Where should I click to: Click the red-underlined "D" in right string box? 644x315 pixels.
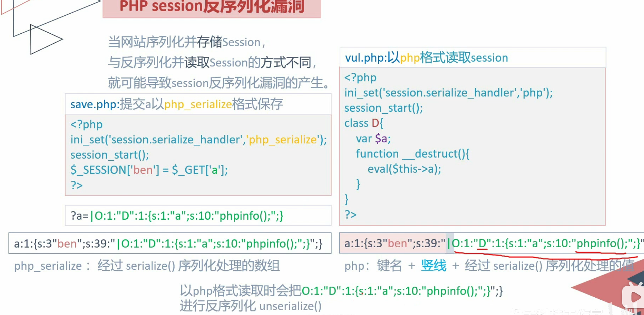point(482,243)
